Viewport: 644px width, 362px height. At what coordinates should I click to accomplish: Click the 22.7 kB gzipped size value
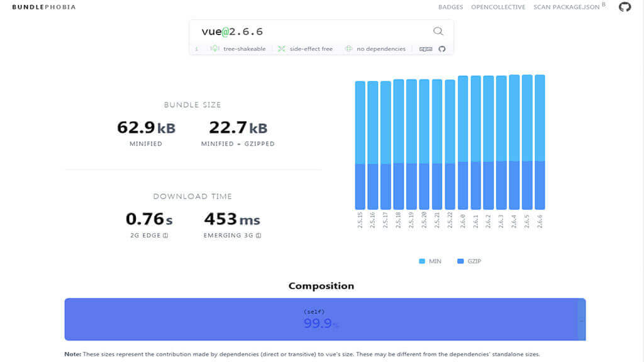(x=238, y=128)
